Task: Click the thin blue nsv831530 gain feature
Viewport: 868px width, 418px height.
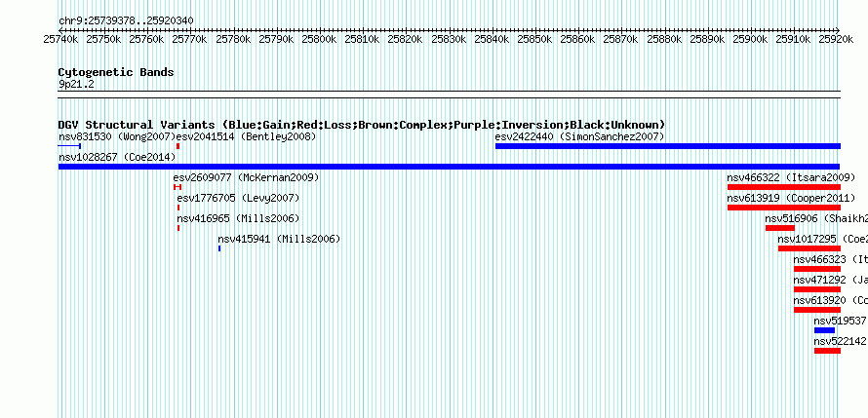Action: (70, 146)
